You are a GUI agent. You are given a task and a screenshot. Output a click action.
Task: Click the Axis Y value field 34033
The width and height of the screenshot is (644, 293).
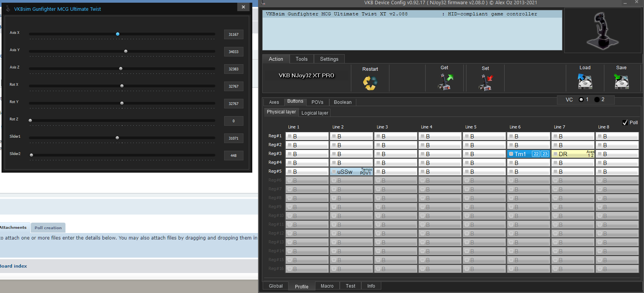233,52
